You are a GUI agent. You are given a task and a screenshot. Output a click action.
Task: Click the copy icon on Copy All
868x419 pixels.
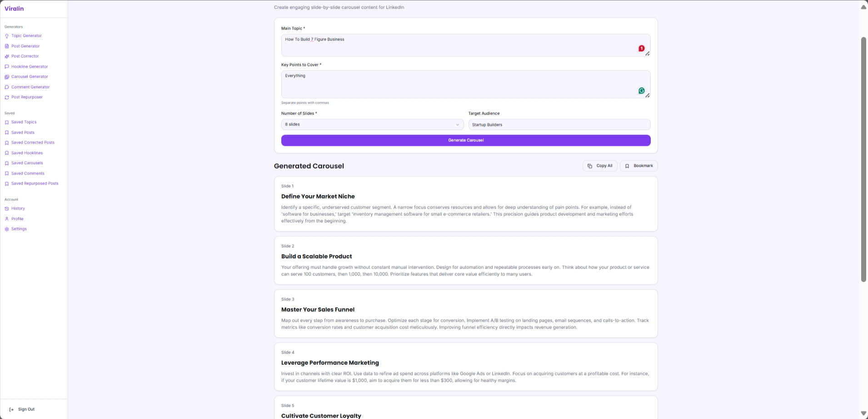(x=590, y=166)
